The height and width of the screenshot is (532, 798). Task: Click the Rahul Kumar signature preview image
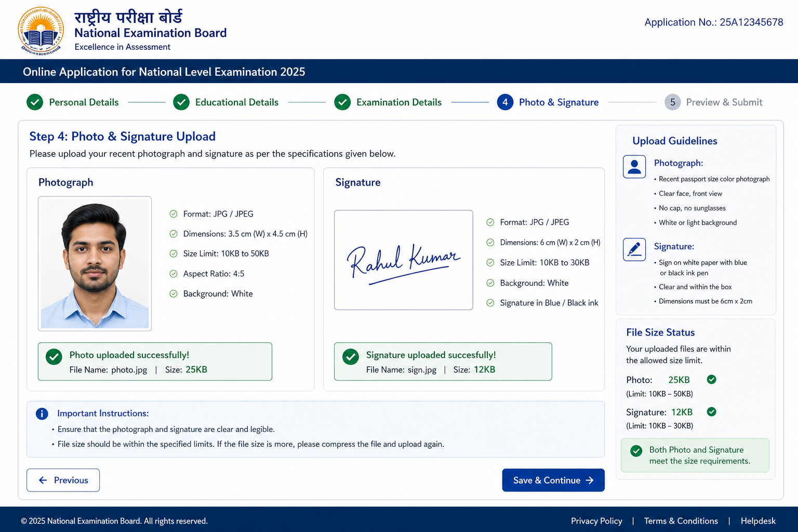click(x=404, y=260)
